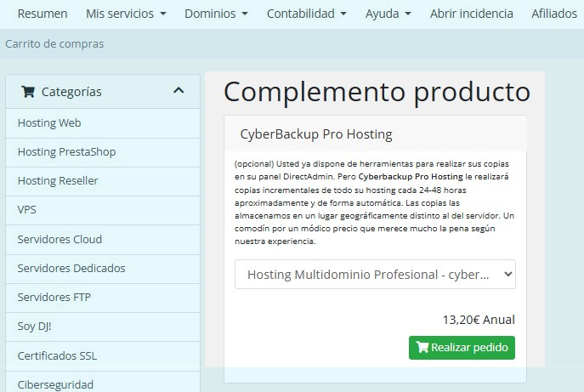The image size is (584, 392).
Task: Open the Hosting Multidominio Profesional dropdown
Action: 375,275
